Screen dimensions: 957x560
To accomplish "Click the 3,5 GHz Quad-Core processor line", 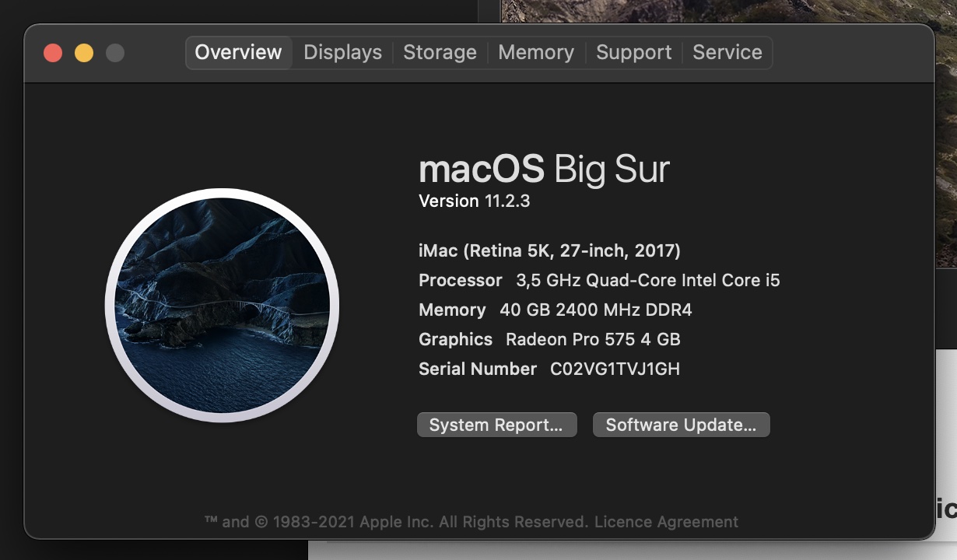I will coord(647,280).
